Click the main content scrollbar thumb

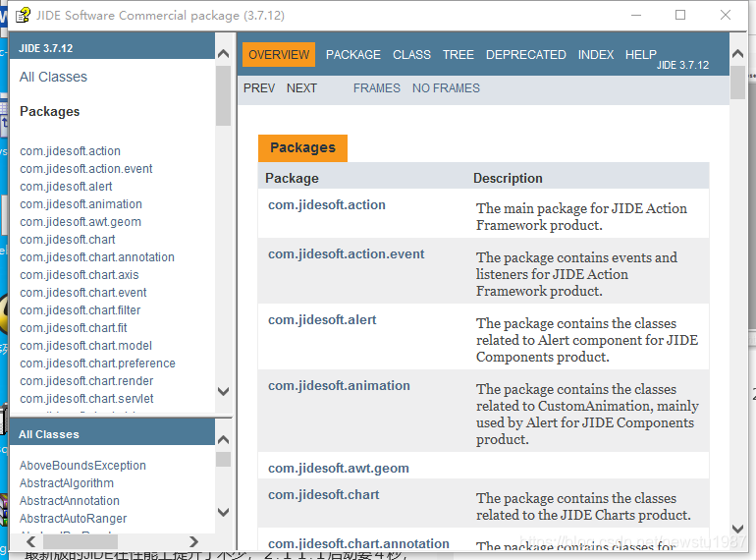pos(737,83)
